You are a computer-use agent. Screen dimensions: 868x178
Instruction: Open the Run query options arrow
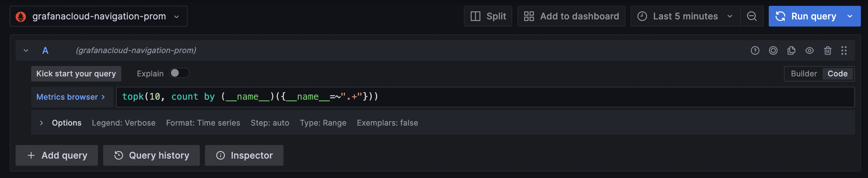coord(850,16)
